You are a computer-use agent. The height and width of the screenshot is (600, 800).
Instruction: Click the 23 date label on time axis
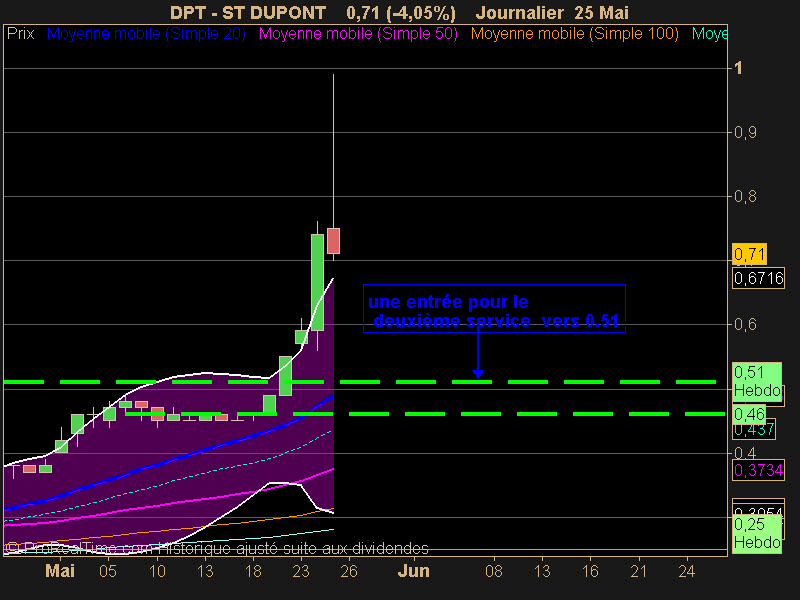click(x=301, y=571)
